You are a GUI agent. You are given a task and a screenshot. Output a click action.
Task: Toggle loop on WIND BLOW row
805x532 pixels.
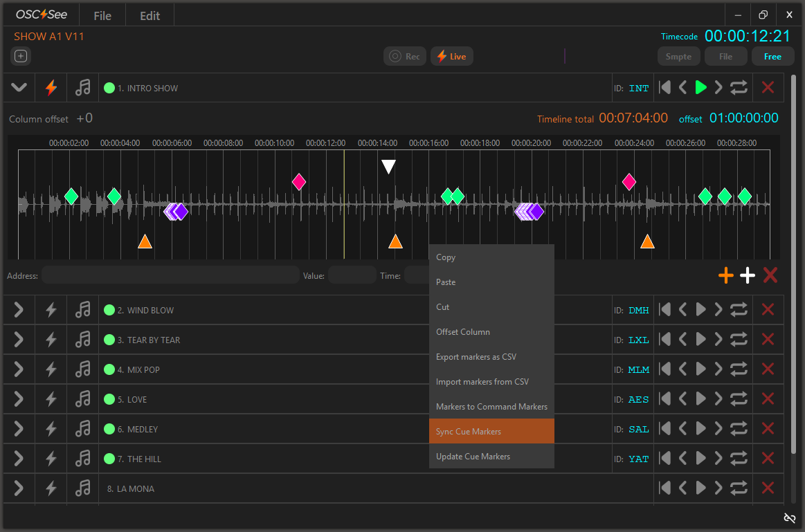point(739,309)
